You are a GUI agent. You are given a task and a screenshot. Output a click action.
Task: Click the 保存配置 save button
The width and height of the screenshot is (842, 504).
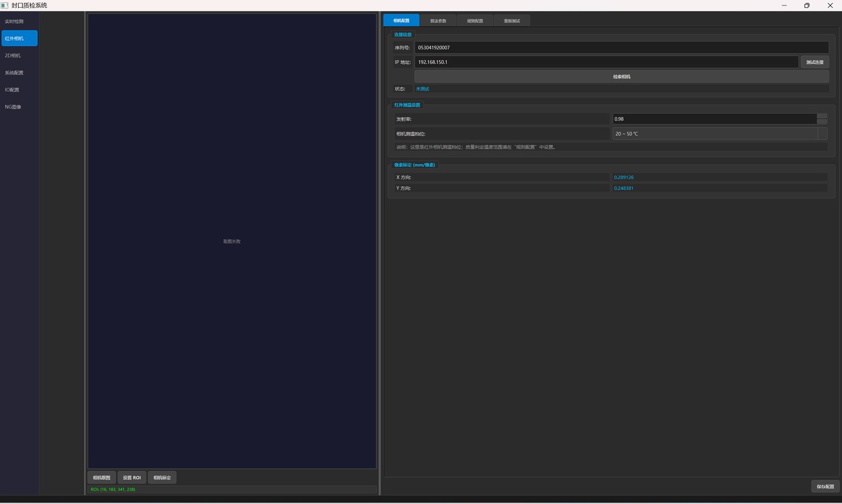(x=825, y=487)
